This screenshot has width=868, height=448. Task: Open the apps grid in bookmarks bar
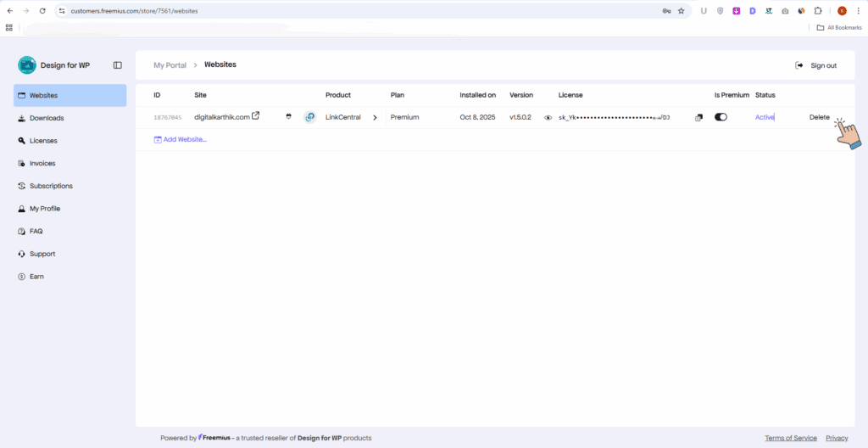(x=8, y=28)
